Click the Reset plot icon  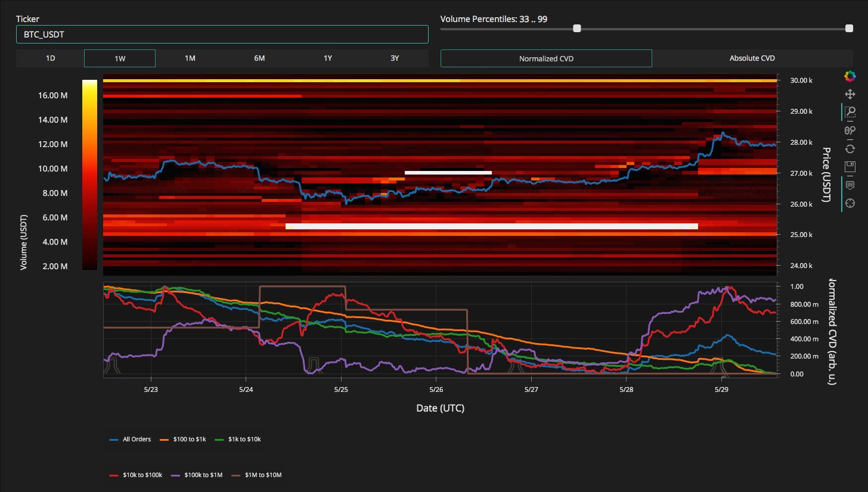click(x=850, y=148)
